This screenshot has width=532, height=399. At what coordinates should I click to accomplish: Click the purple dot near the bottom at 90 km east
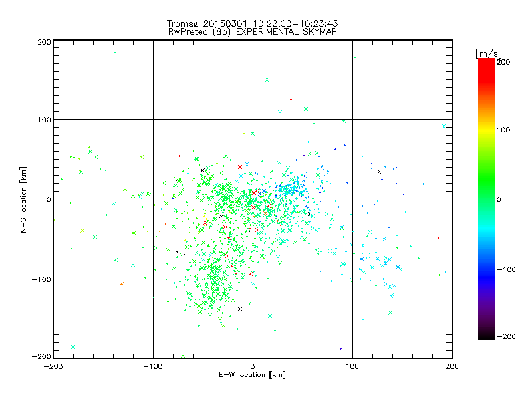tap(340, 348)
